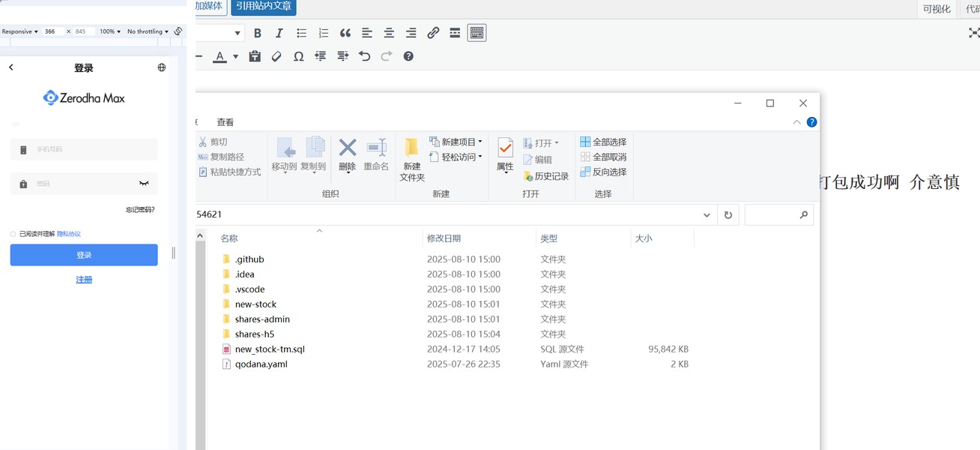The image size is (980, 450).
Task: Rotate the device viewport
Action: tap(178, 31)
